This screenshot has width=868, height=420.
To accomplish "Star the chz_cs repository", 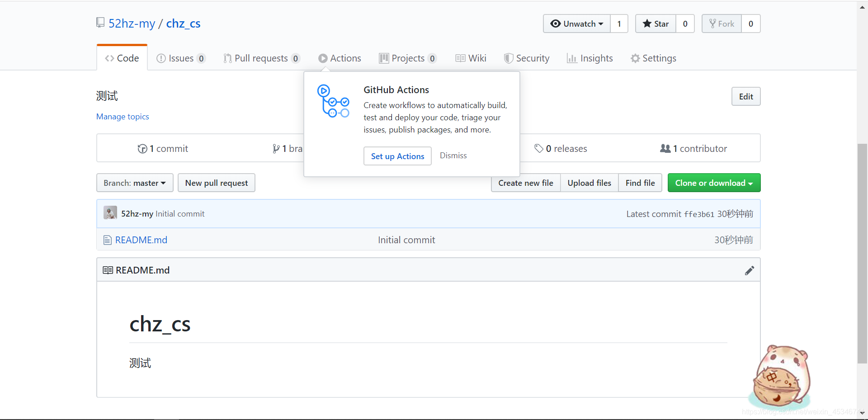I will [656, 24].
